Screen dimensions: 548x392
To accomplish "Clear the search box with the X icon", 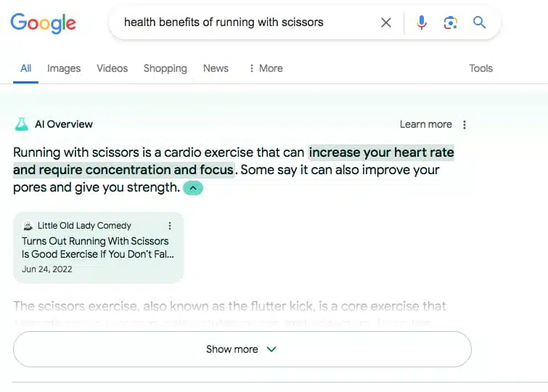I will [x=386, y=23].
